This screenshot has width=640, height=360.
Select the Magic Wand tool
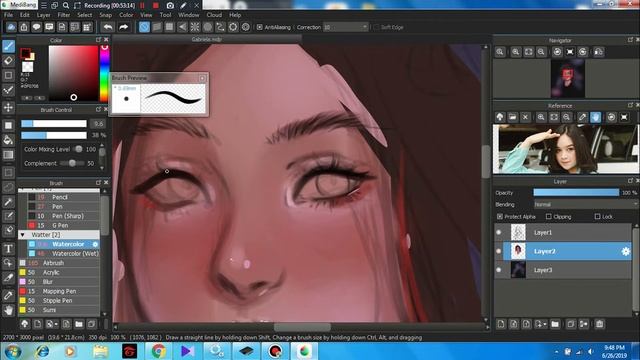(9, 202)
